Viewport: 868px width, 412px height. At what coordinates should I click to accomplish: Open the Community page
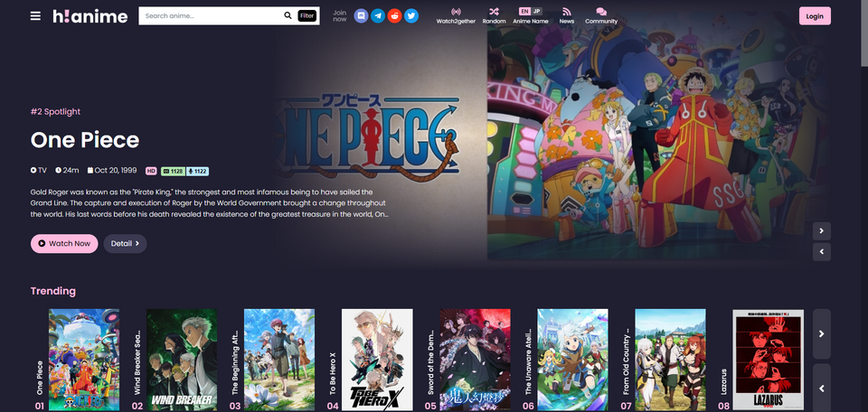601,16
